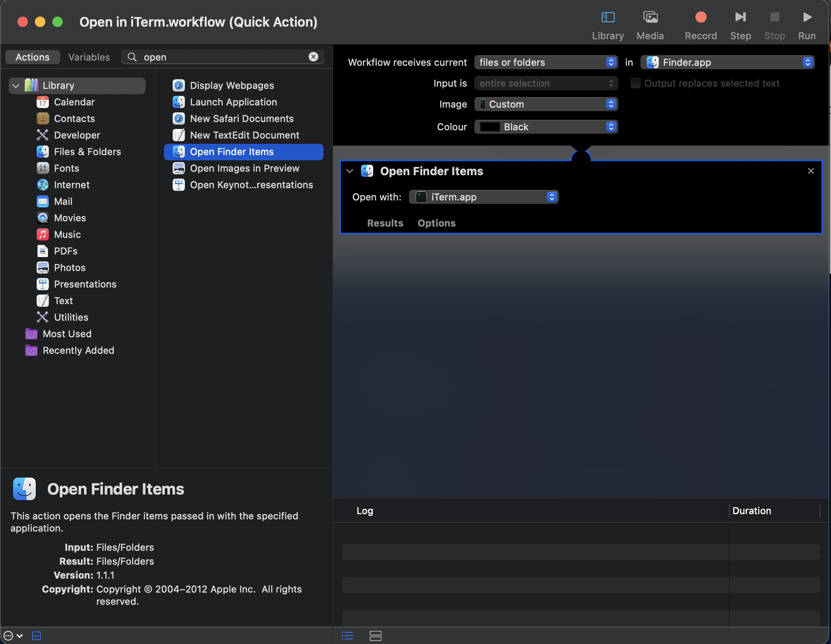The image size is (831, 644).
Task: Select the Music category
Action: tap(67, 235)
